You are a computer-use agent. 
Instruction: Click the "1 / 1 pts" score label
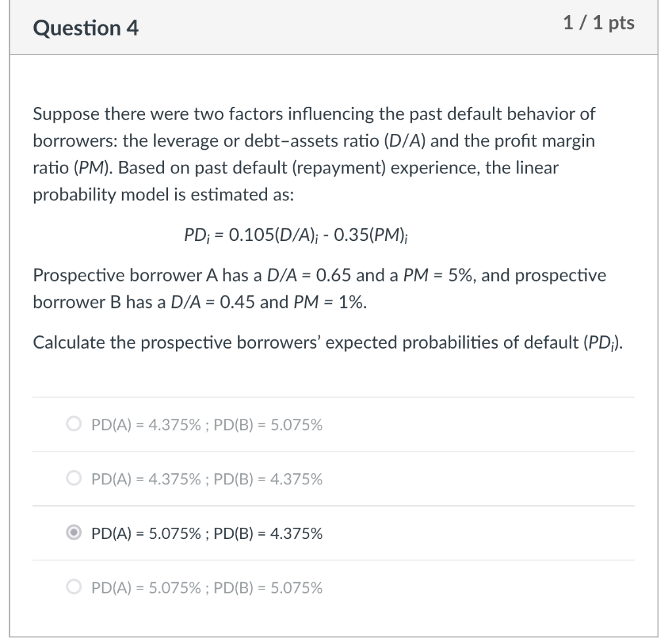[x=598, y=23]
